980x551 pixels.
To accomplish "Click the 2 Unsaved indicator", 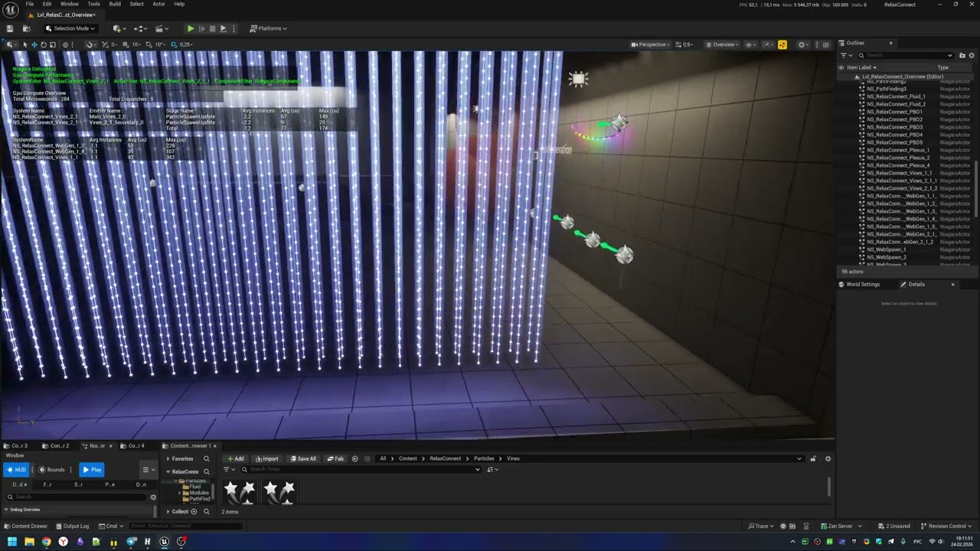I will pyautogui.click(x=893, y=527).
